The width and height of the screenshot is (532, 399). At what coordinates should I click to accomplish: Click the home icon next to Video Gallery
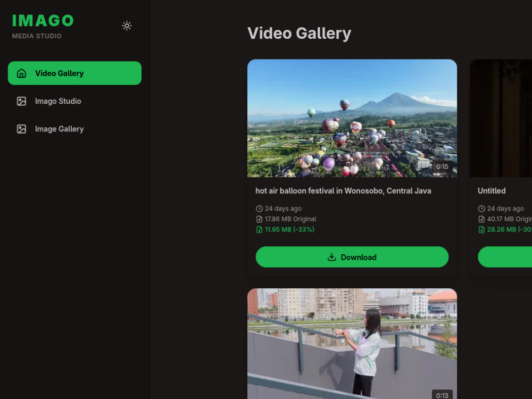coord(21,73)
